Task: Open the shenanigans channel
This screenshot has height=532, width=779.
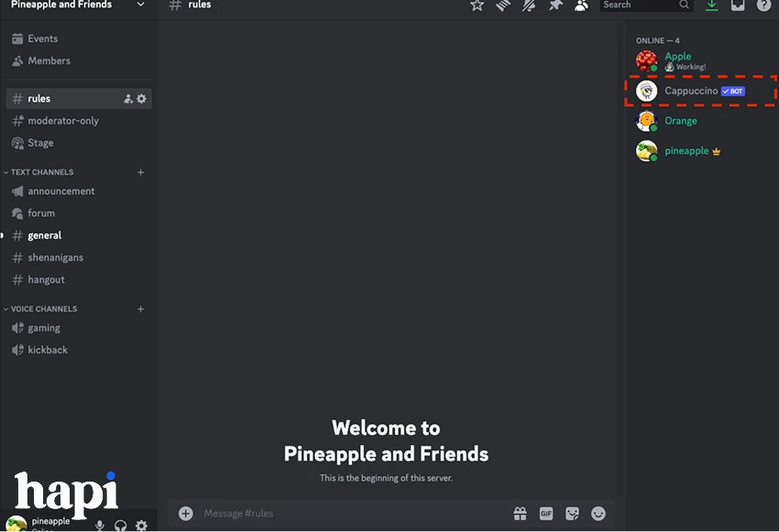Action: [x=79, y=257]
